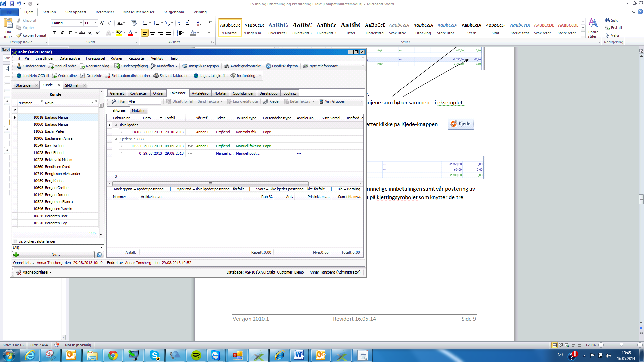Toggle Vis i Grupper view
The height and width of the screenshot is (362, 644).
tap(332, 101)
